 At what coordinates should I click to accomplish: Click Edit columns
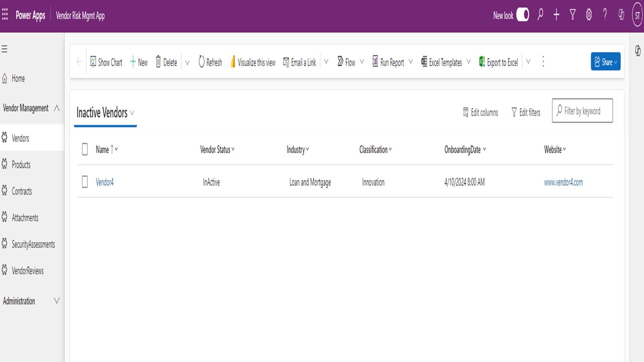coord(480,113)
